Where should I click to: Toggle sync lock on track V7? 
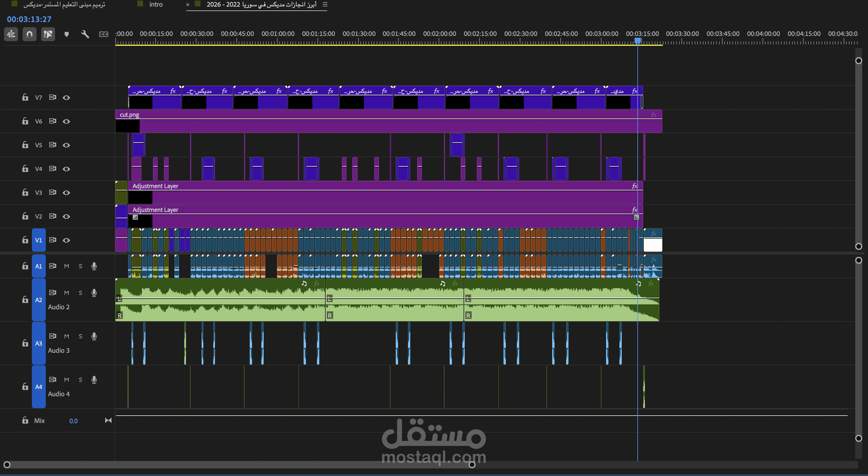pyautogui.click(x=52, y=97)
